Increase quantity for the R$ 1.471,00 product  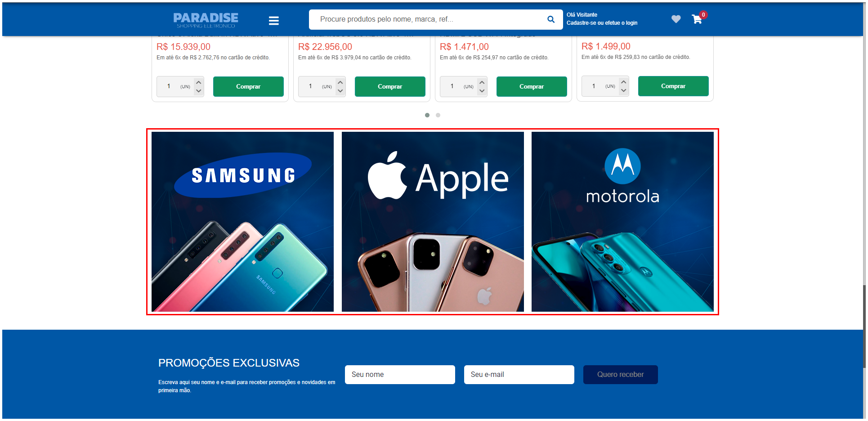(482, 82)
